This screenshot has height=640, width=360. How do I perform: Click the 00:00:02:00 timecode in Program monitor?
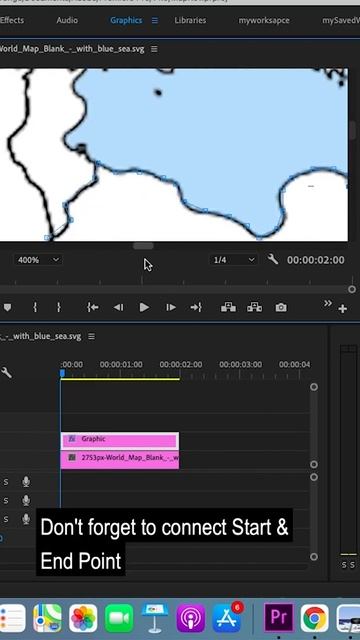pos(316,260)
